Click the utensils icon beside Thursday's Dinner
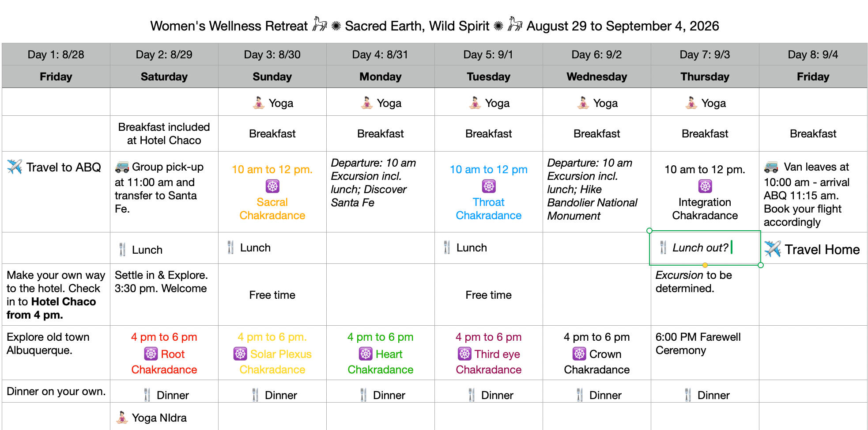This screenshot has height=430, width=868. click(688, 395)
